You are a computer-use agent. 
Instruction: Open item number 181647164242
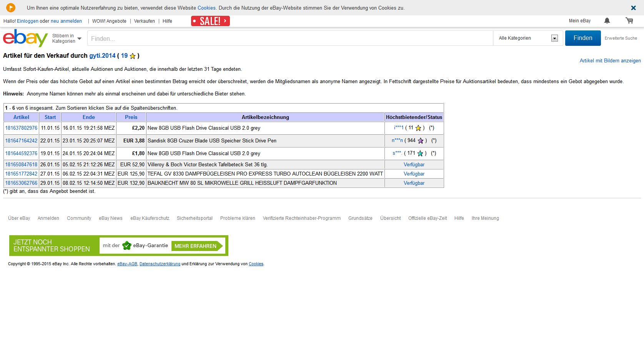pyautogui.click(x=21, y=141)
